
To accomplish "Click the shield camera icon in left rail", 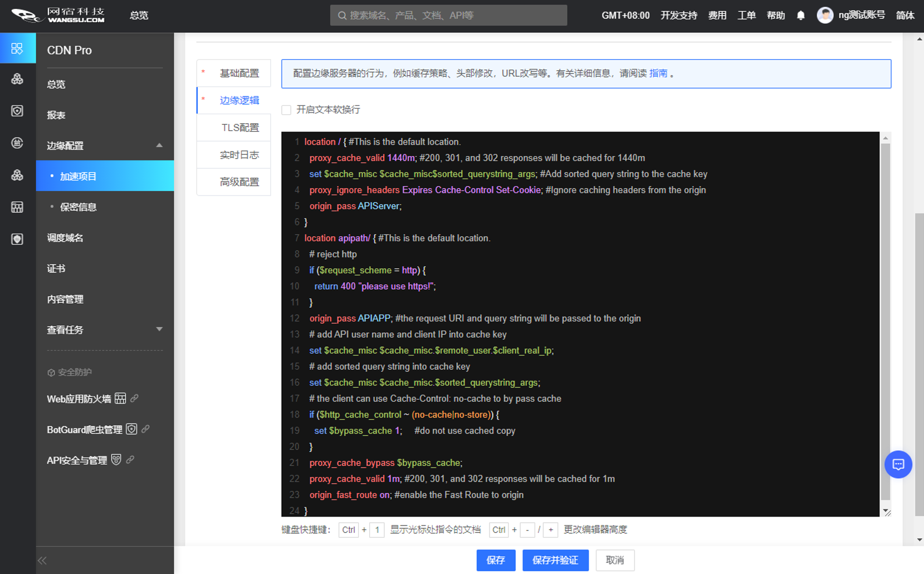I will point(17,111).
